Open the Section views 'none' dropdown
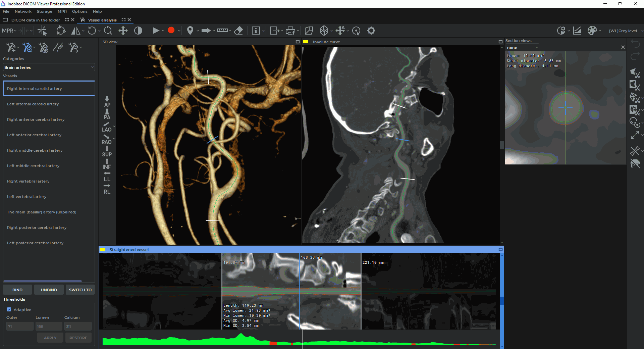Screen dimensions: 644x349 [522, 48]
